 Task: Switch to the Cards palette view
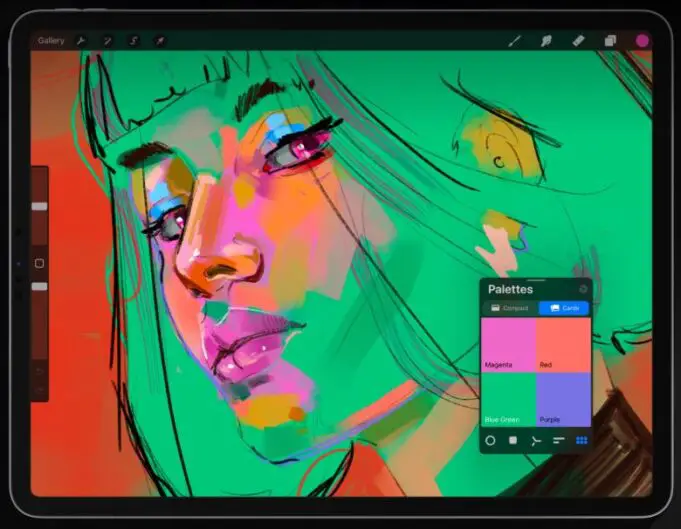point(564,308)
